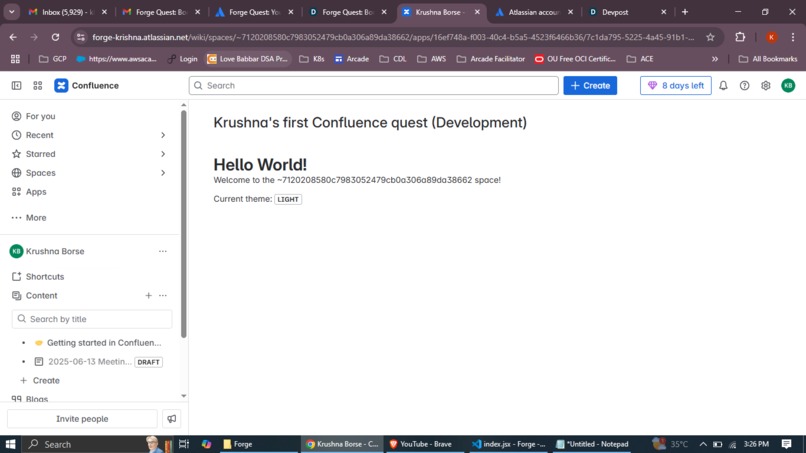Open Chrome menu three dots

coord(793,37)
